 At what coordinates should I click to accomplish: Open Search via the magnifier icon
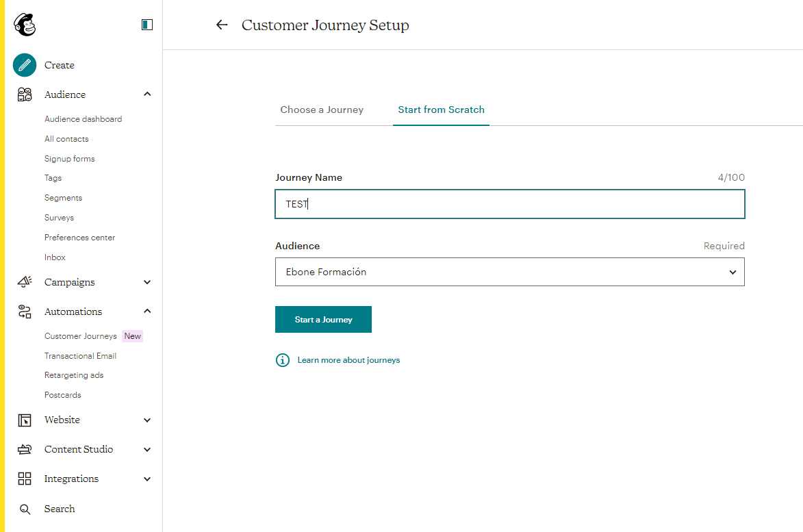click(24, 509)
